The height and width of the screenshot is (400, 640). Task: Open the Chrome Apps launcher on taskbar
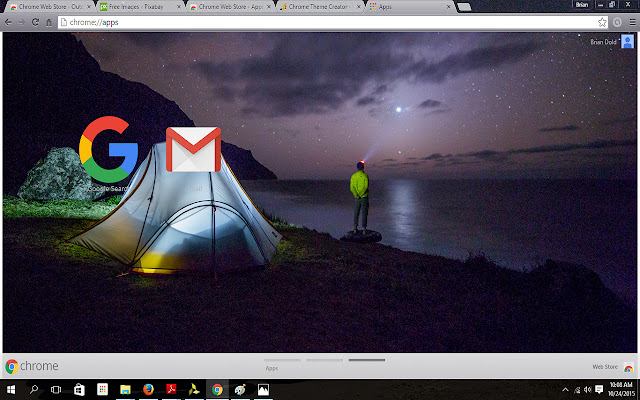(102, 389)
